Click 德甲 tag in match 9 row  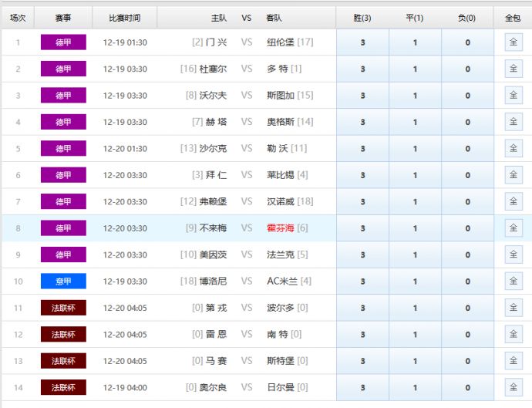pyautogui.click(x=63, y=255)
